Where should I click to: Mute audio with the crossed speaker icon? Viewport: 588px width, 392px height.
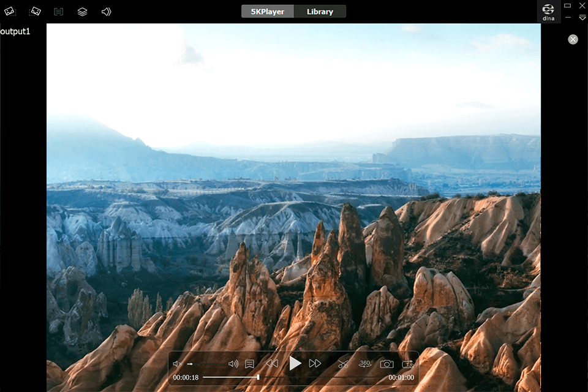[177, 364]
